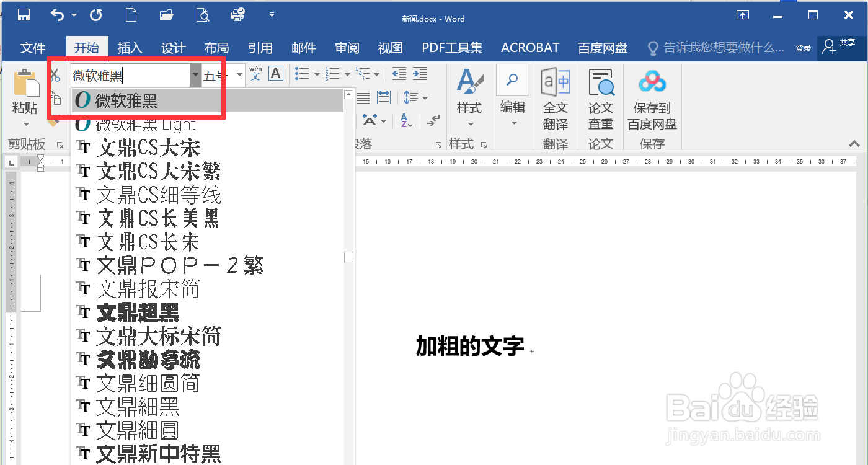868x465 pixels.
Task: Open the customize quick access toolbar arrow
Action: [x=272, y=15]
